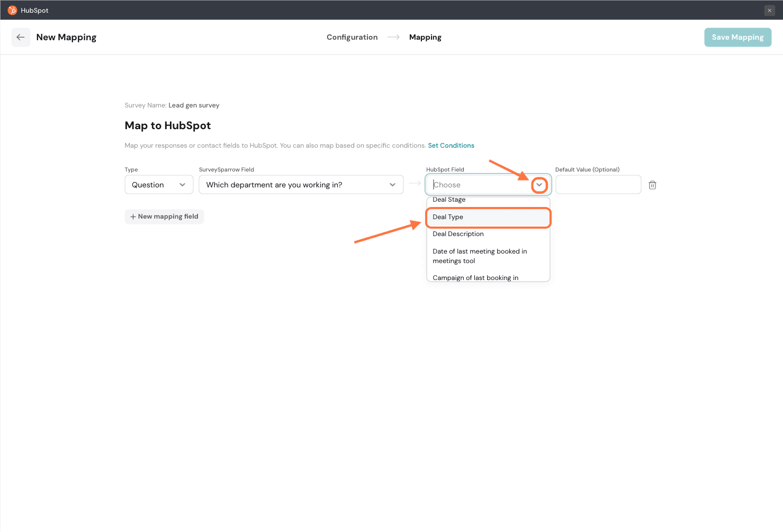Open the Type dropdown showing Question

pos(159,185)
